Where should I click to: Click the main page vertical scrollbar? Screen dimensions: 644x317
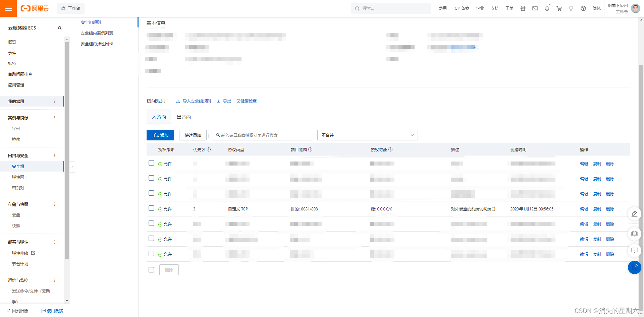coord(641,188)
